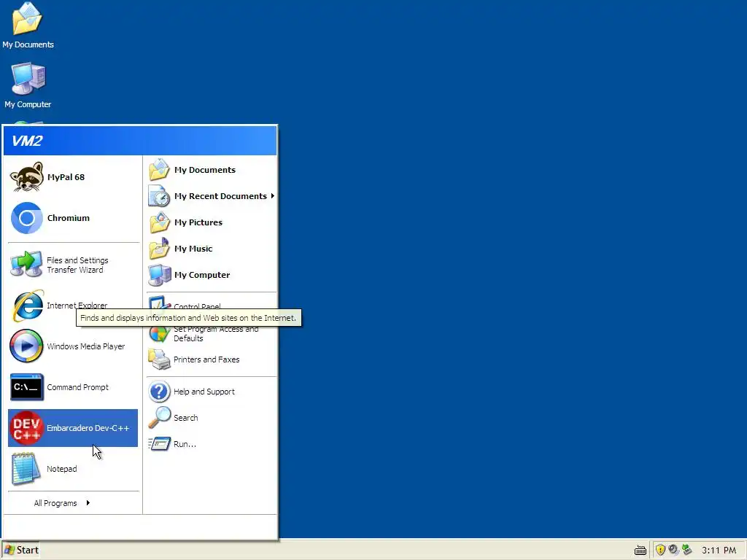The width and height of the screenshot is (747, 560).
Task: Select the My Computer desktop icon
Action: pos(28,79)
